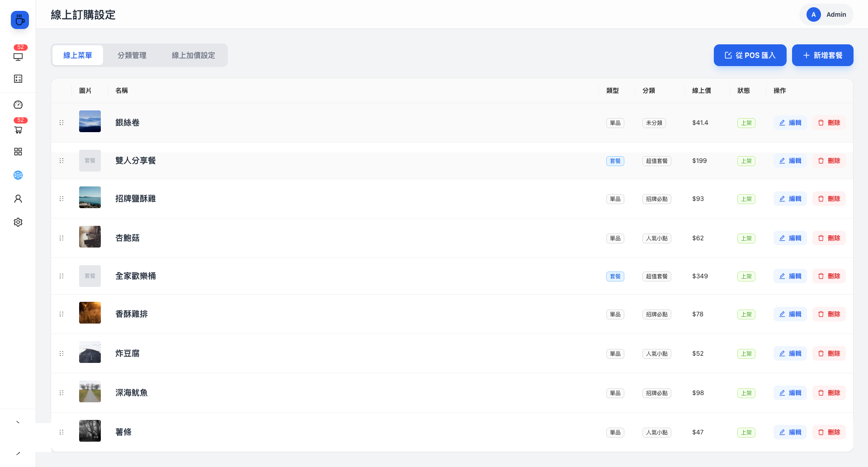
Task: Click the 上架 status of 薯條
Action: tap(746, 433)
